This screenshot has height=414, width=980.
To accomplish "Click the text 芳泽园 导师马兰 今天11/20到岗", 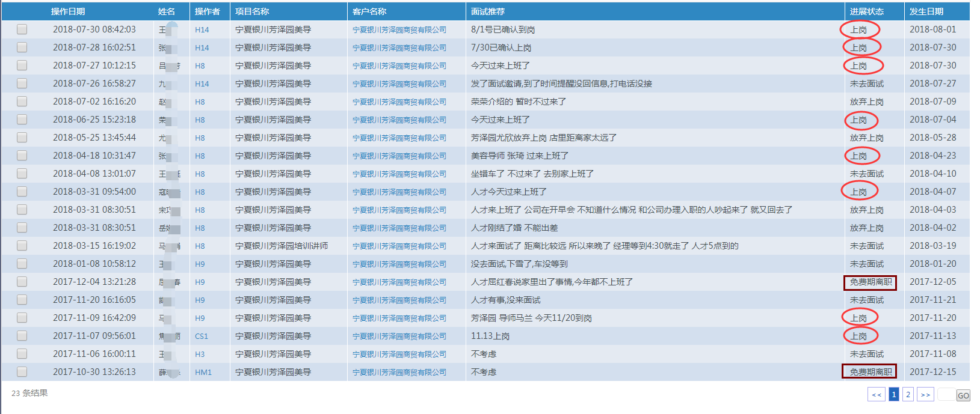I will (x=531, y=318).
